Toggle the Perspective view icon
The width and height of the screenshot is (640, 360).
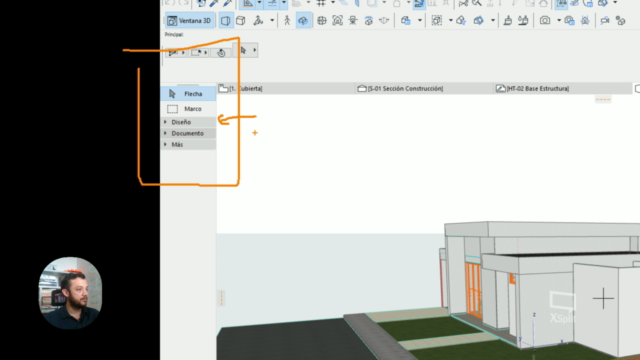pos(225,20)
